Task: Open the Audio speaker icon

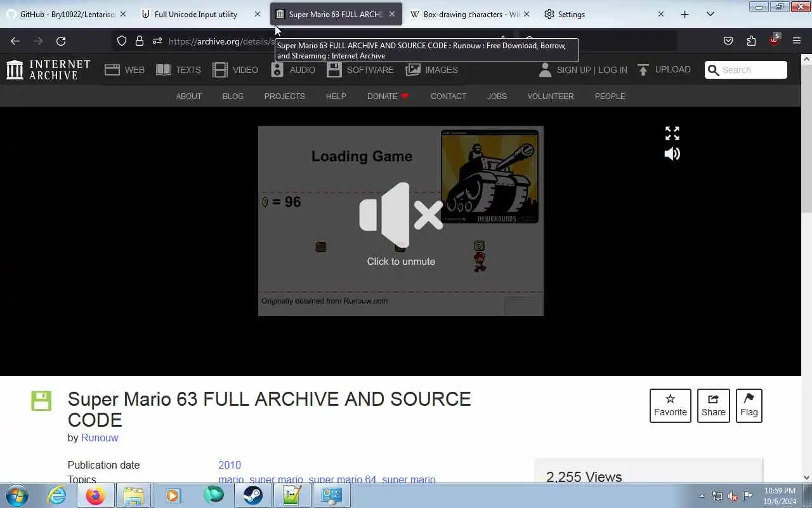Action: pyautogui.click(x=277, y=70)
